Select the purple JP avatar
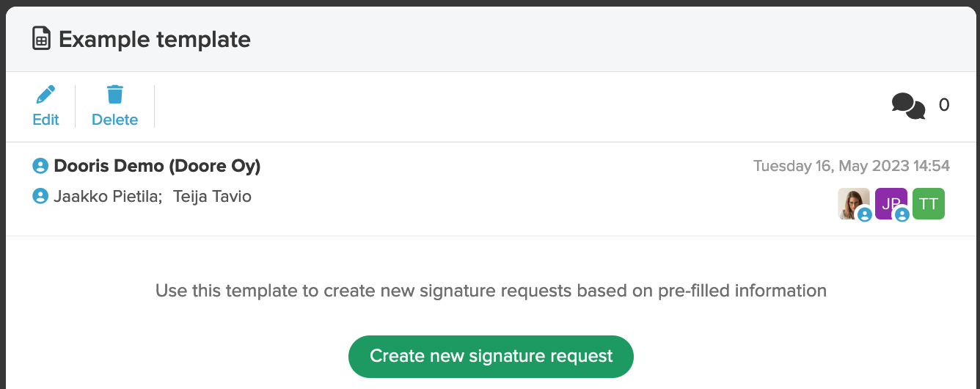Image resolution: width=980 pixels, height=389 pixels. coord(891,203)
